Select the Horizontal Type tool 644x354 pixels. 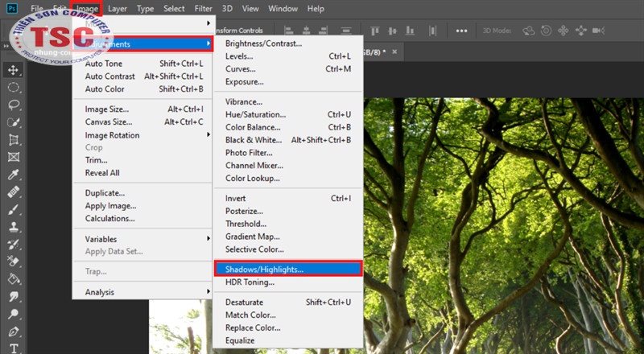14,348
